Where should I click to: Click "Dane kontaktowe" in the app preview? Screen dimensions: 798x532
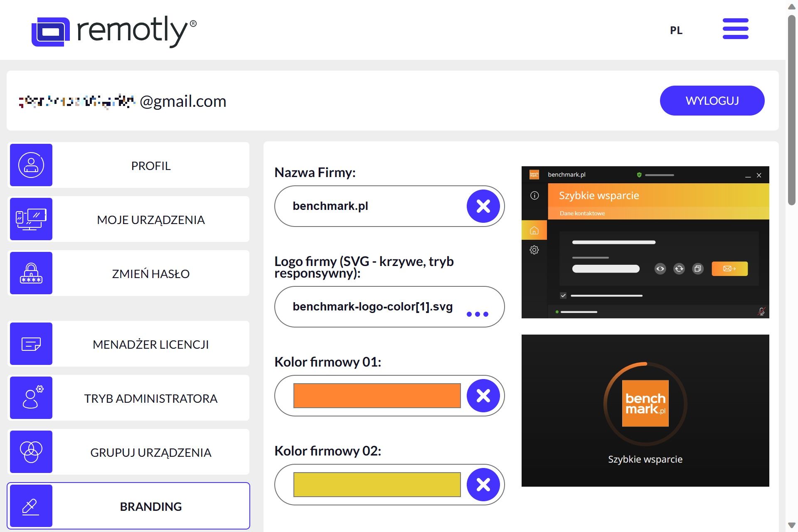coord(582,213)
